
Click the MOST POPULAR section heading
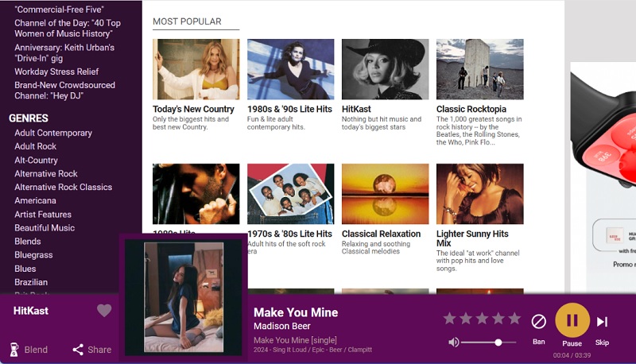click(187, 21)
